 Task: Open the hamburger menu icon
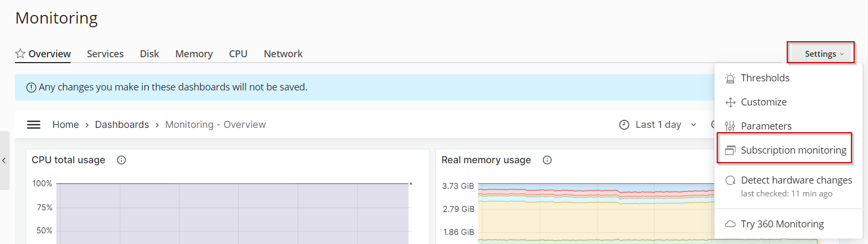pyautogui.click(x=34, y=125)
